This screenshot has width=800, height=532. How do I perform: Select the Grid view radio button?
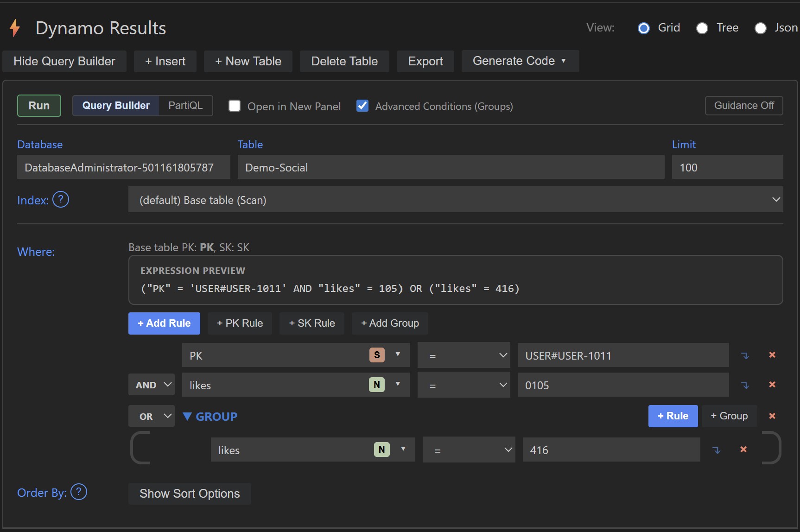click(644, 28)
